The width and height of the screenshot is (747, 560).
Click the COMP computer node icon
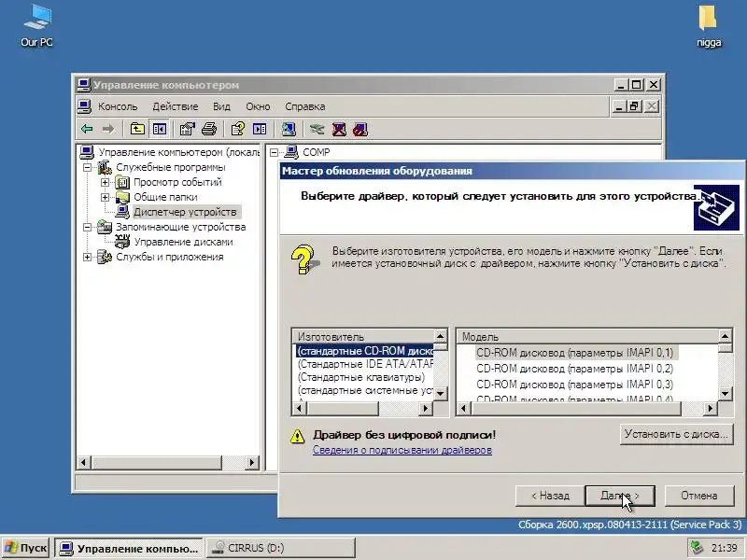click(x=291, y=152)
